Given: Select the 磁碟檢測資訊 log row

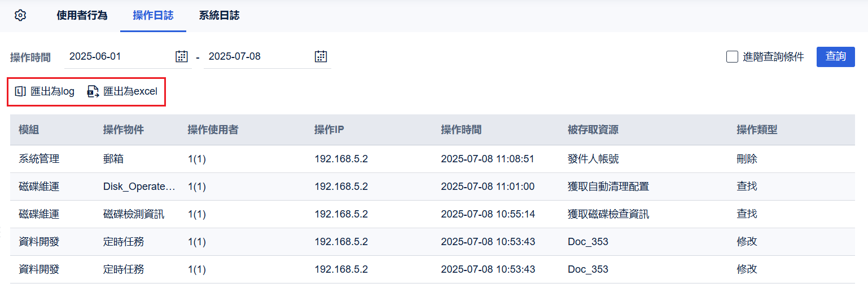Looking at the screenshot, I should 134,214.
